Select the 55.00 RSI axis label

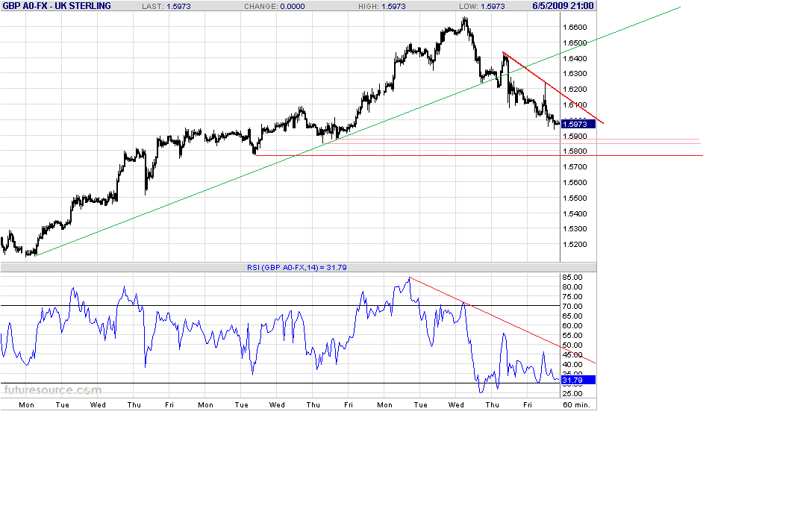tap(572, 336)
